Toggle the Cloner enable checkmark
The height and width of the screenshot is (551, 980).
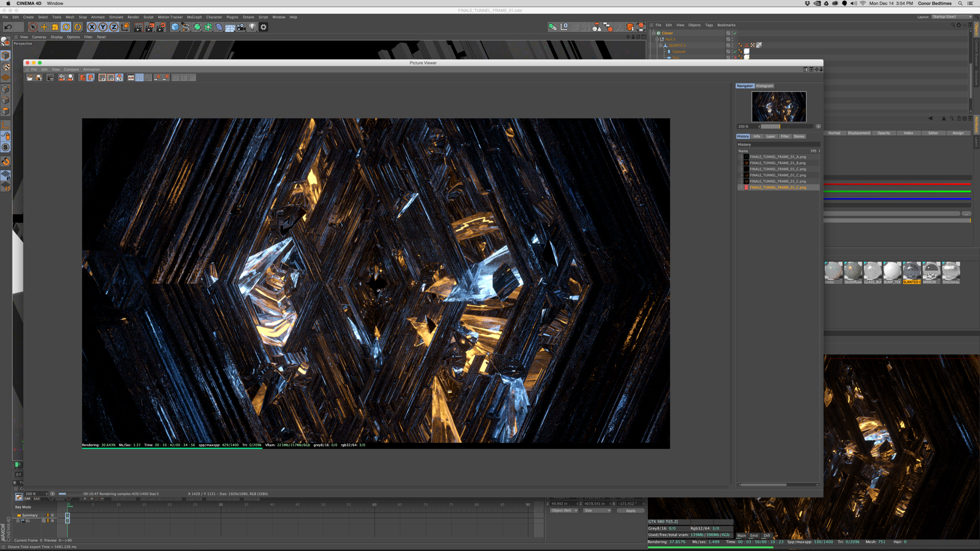point(735,33)
